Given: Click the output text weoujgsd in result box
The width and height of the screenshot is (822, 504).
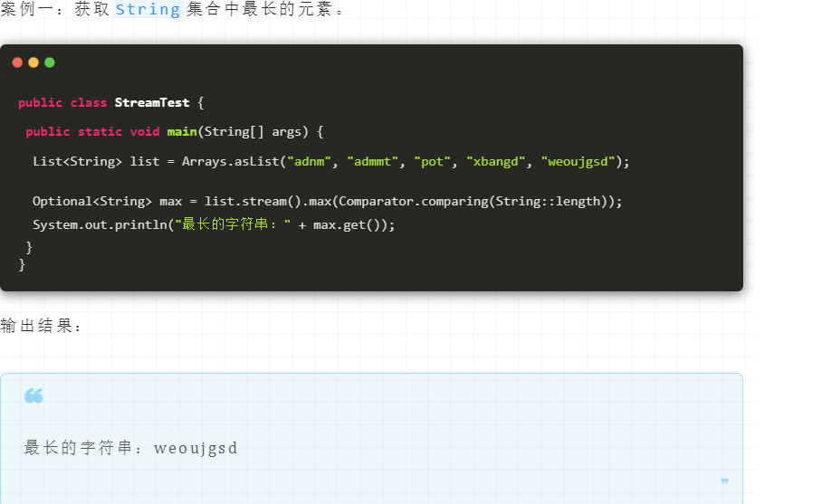Looking at the screenshot, I should 196,449.
